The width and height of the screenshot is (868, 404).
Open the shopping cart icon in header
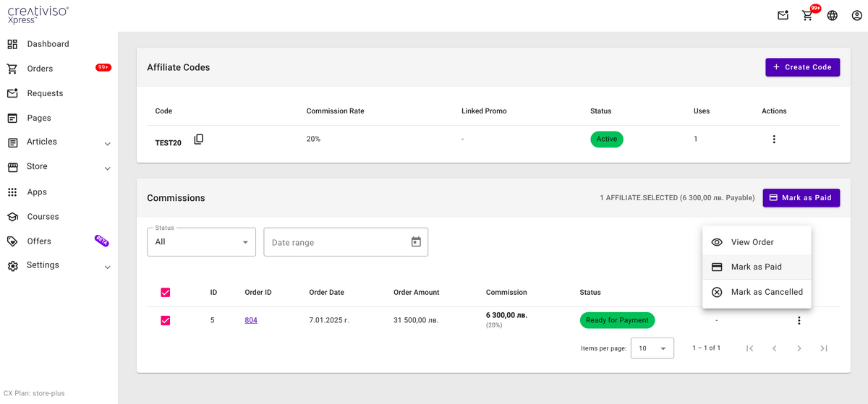point(808,15)
